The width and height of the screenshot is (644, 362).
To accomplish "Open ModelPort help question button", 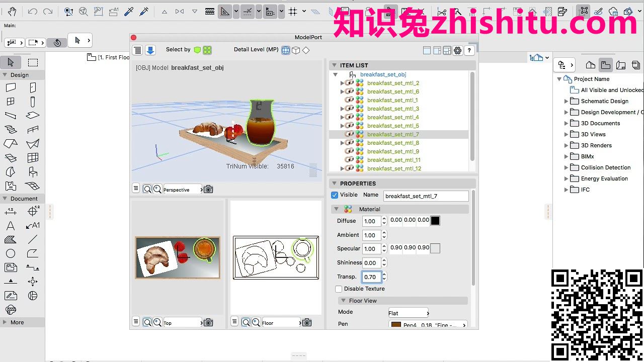I will [469, 50].
